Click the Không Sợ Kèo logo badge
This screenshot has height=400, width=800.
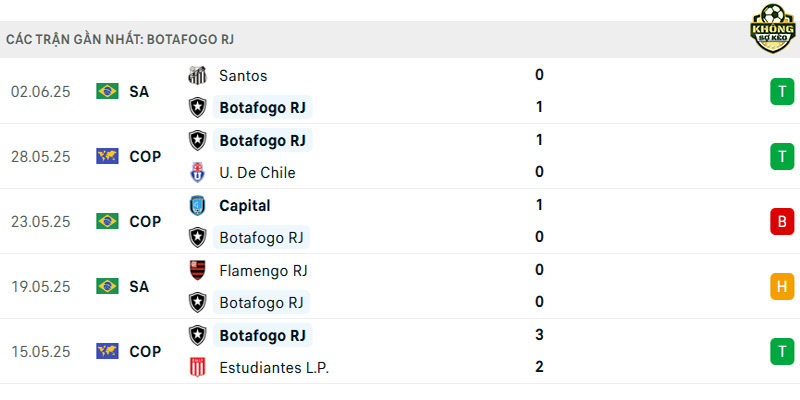[x=773, y=29]
